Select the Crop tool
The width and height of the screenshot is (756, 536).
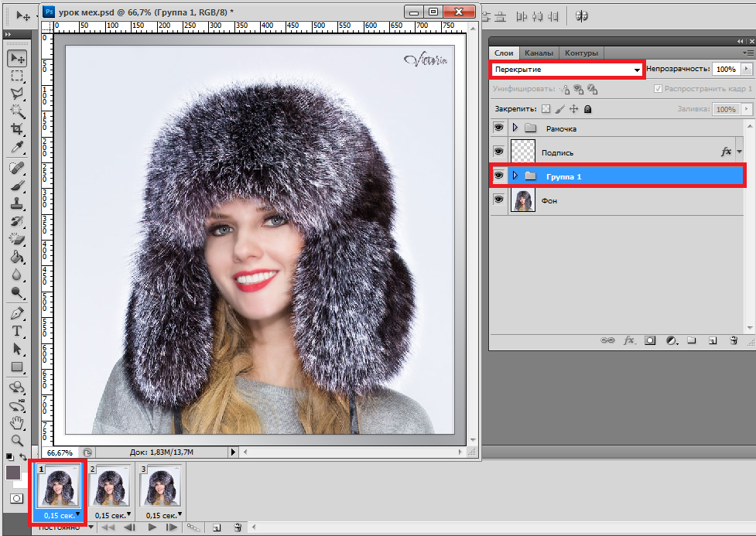pos(16,128)
